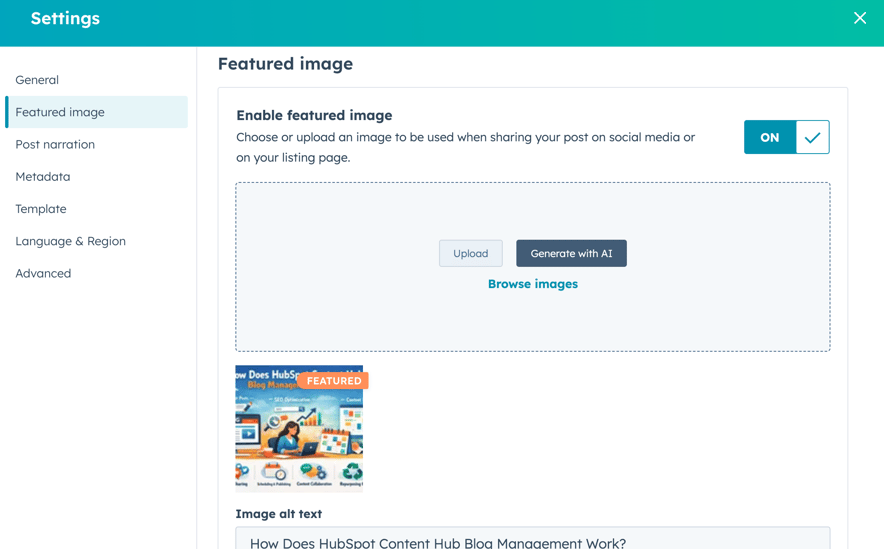
Task: Switch to the Template section
Action: tap(41, 209)
